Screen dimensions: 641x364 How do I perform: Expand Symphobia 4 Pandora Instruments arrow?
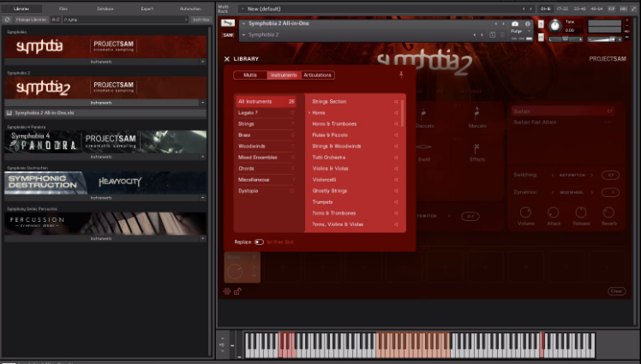click(202, 157)
